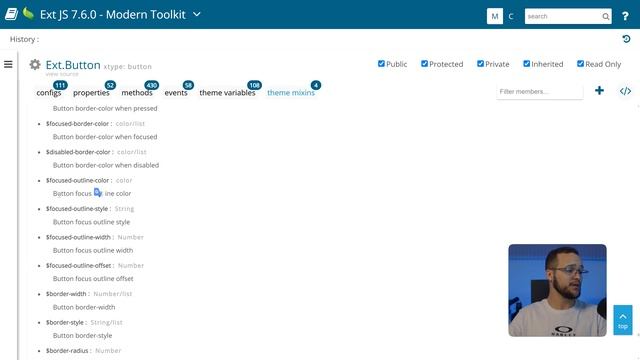The width and height of the screenshot is (640, 360).
Task: Click the code brackets toggle icon
Action: pos(625,91)
